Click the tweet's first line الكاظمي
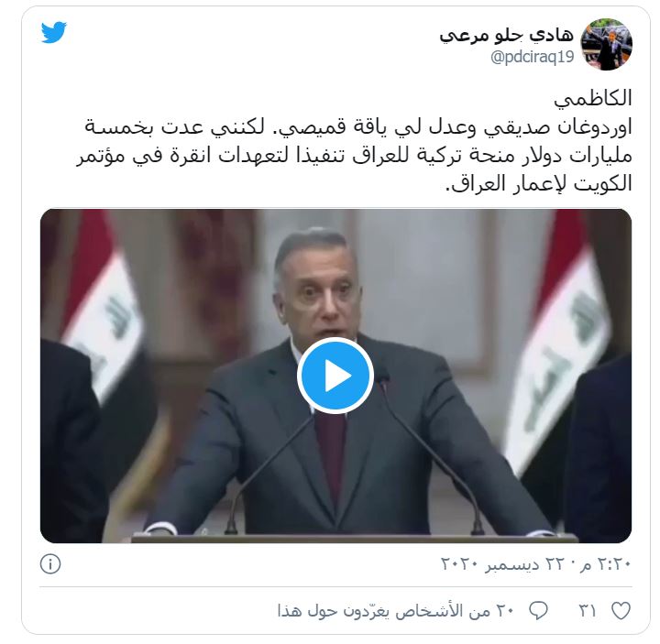Screen dimensions: 660x644 pos(593,99)
